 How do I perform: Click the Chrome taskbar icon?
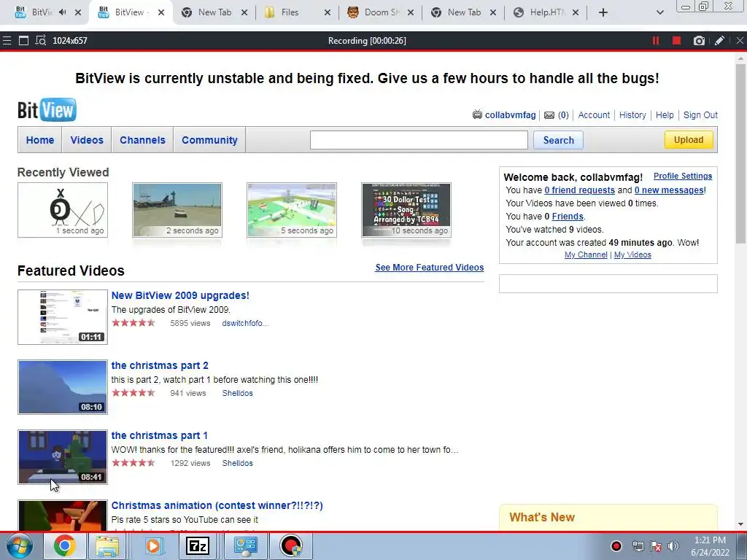point(64,545)
